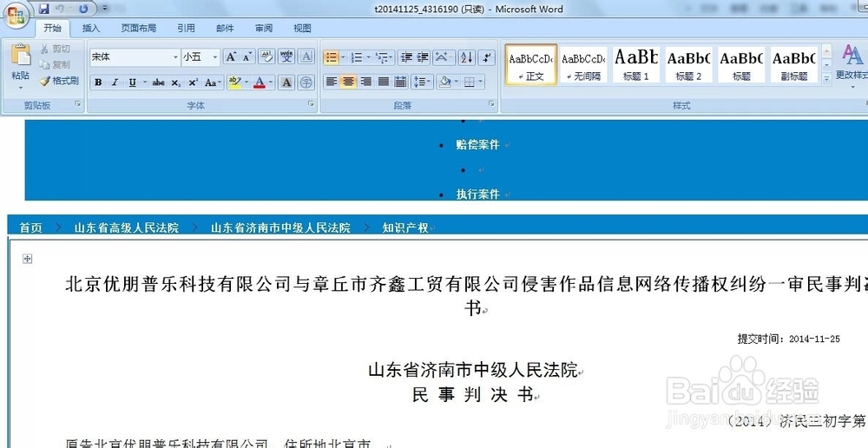This screenshot has height=448, width=868.
Task: Open the 剪贴板 dialog launcher
Action: 78,103
